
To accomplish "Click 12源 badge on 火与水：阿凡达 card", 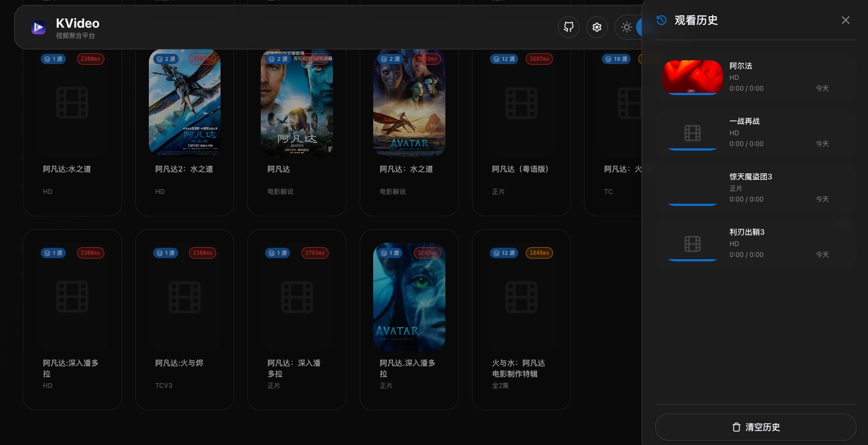I will (505, 253).
